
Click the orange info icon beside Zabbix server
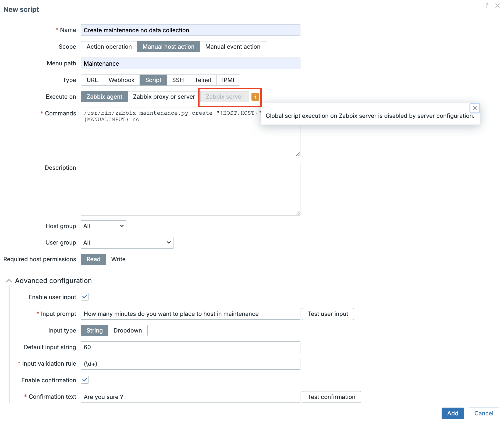point(255,97)
